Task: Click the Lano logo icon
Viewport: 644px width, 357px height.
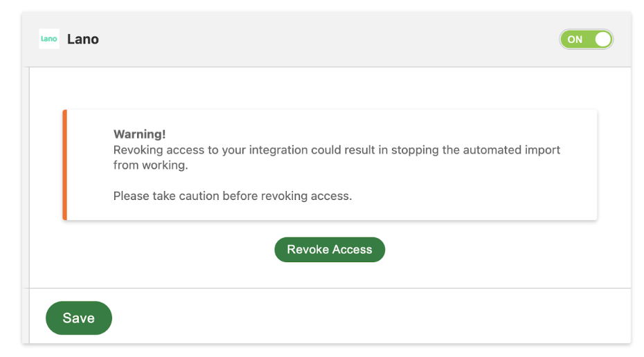Action: click(x=49, y=39)
